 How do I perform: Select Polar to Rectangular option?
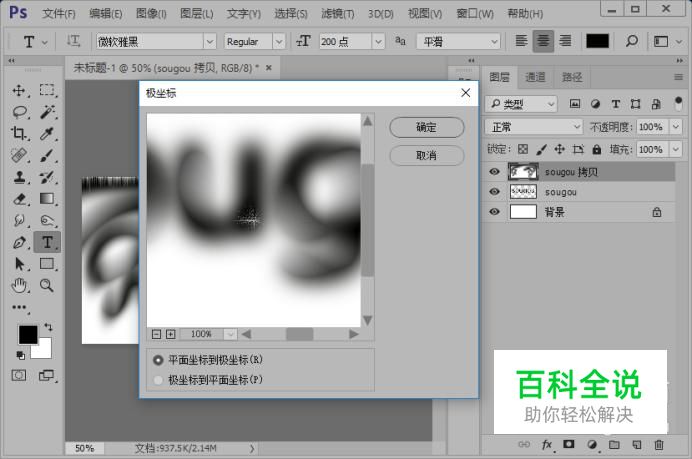pos(158,380)
